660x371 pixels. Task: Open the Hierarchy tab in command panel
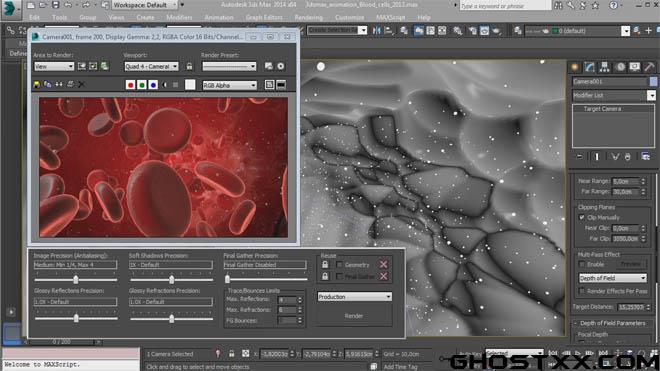604,67
